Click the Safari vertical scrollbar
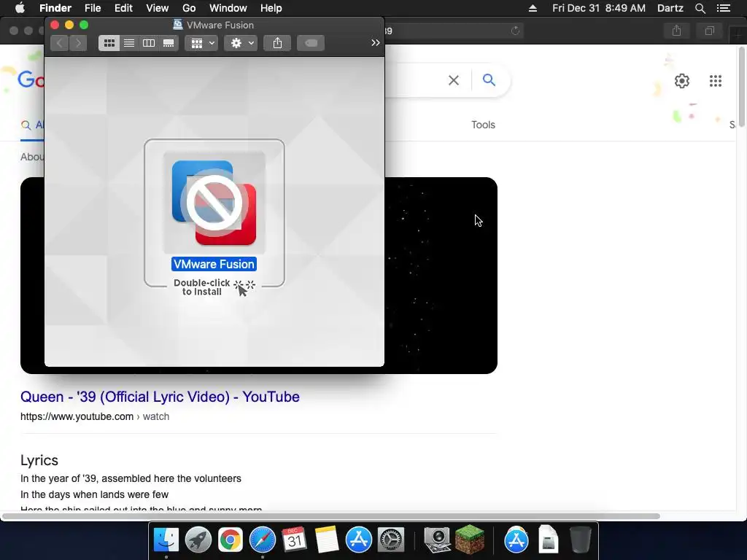Viewport: 747px width, 560px height. pos(742,87)
